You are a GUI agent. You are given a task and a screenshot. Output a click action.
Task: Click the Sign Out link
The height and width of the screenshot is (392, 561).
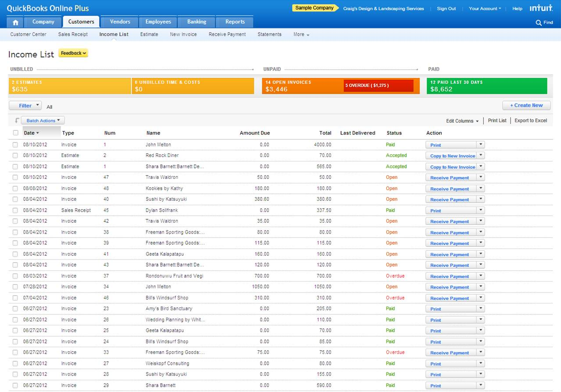[446, 8]
